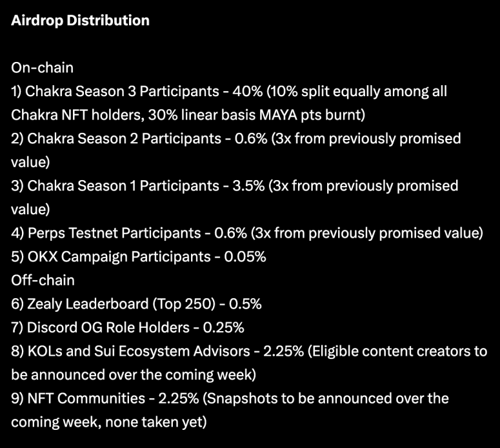Image resolution: width=500 pixels, height=448 pixels.
Task: Click the On-chain section label
Action: [42, 68]
